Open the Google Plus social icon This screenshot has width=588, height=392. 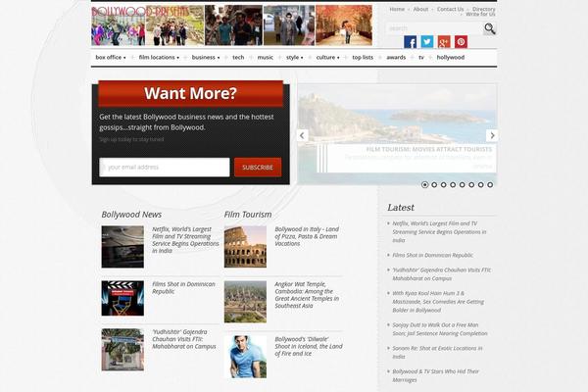tap(444, 41)
